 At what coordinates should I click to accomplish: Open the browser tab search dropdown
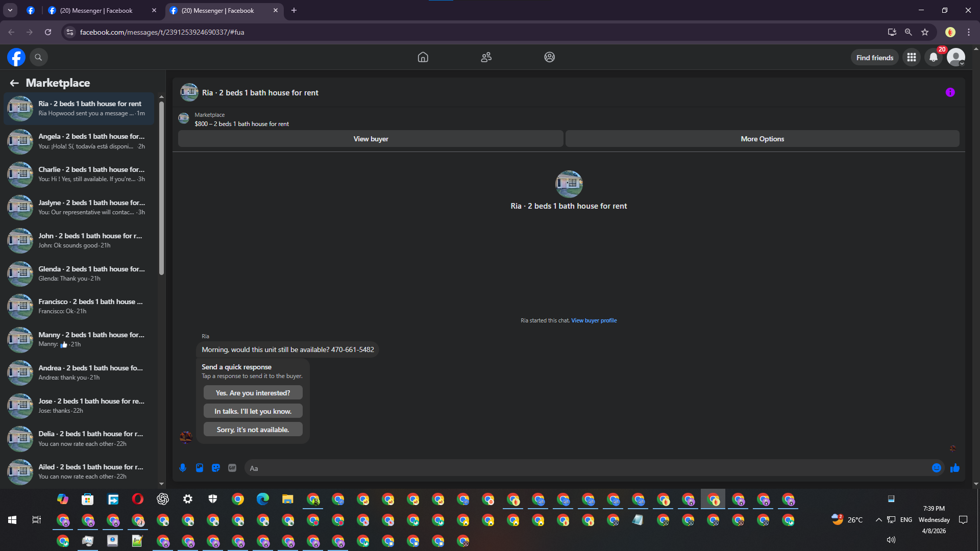pos(10,10)
